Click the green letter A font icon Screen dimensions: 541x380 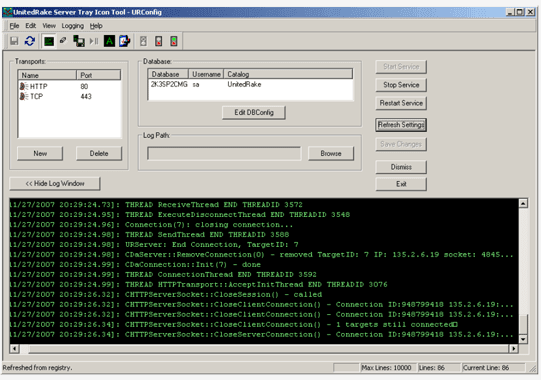click(x=109, y=41)
